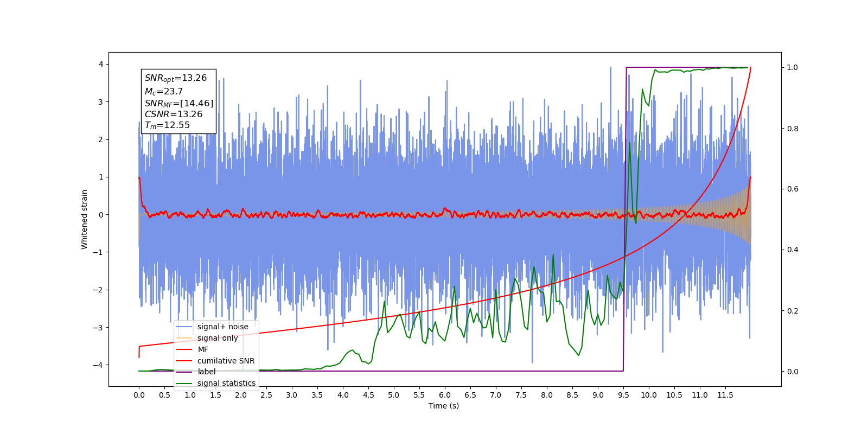Click the 10.5 tick on the time axis
Screen dimensions: 868x434
674,395
